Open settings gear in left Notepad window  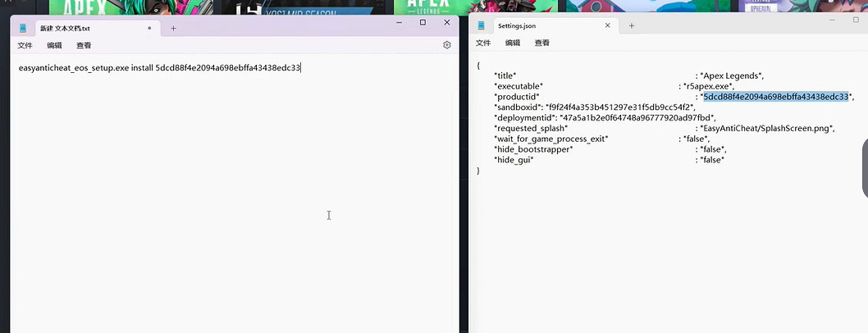point(447,45)
